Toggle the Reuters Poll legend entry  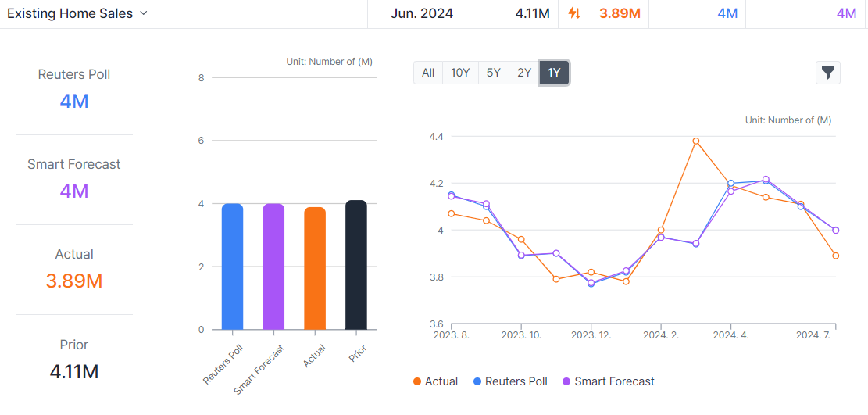(x=510, y=381)
